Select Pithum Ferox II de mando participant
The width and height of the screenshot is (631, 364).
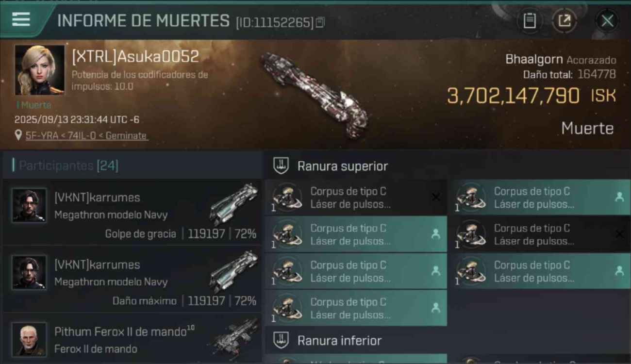pyautogui.click(x=132, y=339)
